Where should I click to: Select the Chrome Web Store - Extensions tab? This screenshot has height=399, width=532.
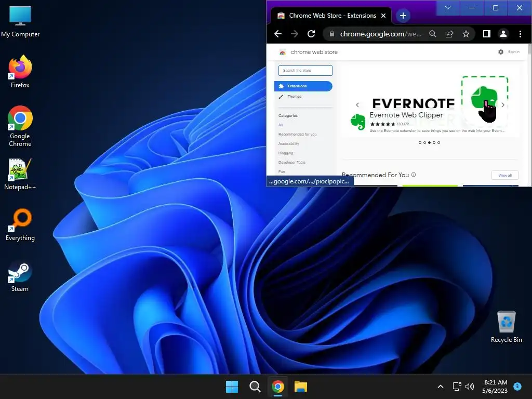331,16
